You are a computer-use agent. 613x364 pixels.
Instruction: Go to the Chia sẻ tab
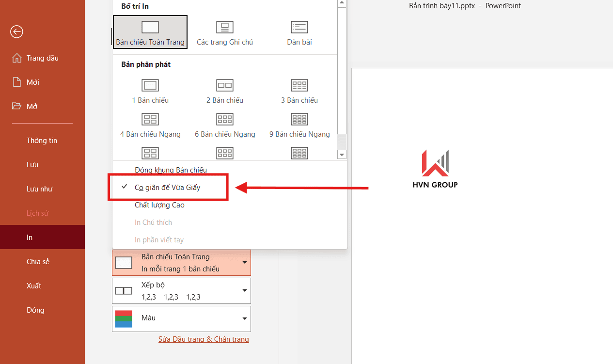click(38, 262)
